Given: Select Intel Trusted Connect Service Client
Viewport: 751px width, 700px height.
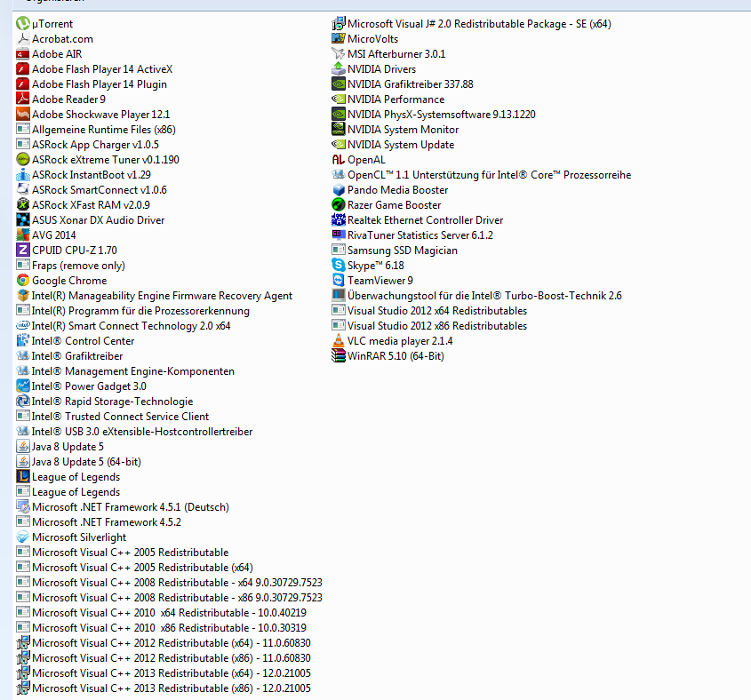Looking at the screenshot, I should (113, 417).
